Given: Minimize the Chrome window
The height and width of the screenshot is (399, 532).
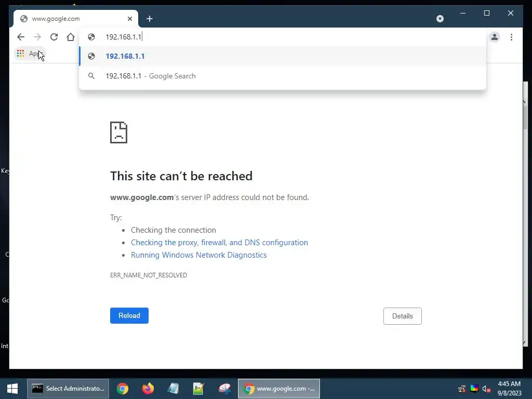Looking at the screenshot, I should (463, 13).
